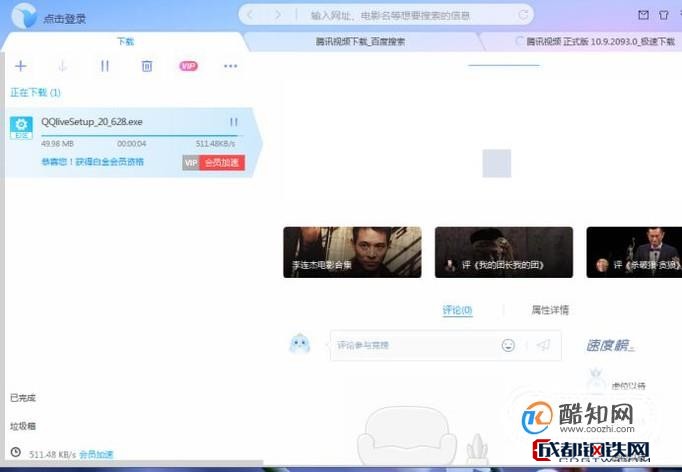Click the red 会员加速 button
Viewport: 682px width, 472px height.
(x=222, y=163)
